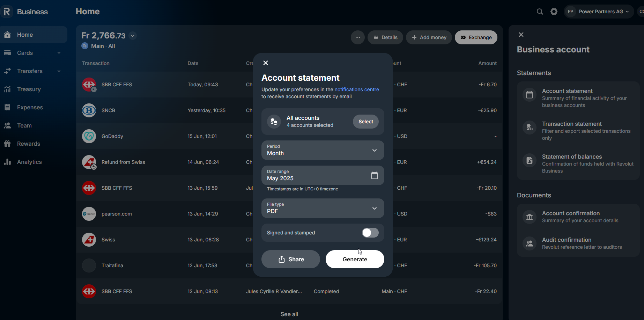The height and width of the screenshot is (320, 644).
Task: Click the PP profile avatar
Action: click(x=571, y=12)
